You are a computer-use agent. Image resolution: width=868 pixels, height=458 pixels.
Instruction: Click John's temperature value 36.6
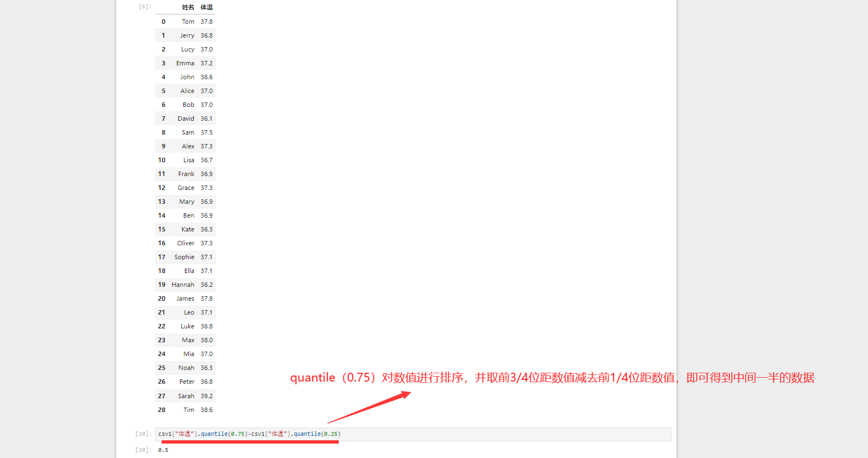(x=206, y=77)
